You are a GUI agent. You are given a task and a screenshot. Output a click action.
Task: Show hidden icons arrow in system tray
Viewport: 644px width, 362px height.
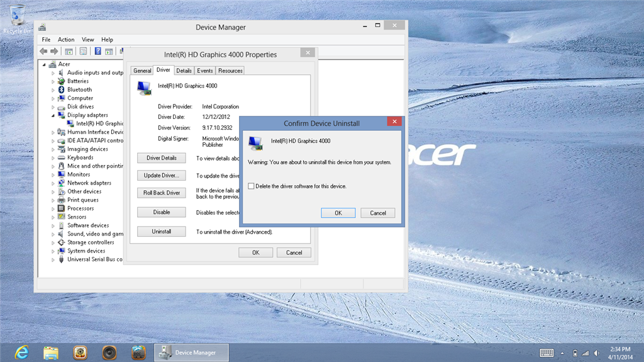tap(562, 353)
